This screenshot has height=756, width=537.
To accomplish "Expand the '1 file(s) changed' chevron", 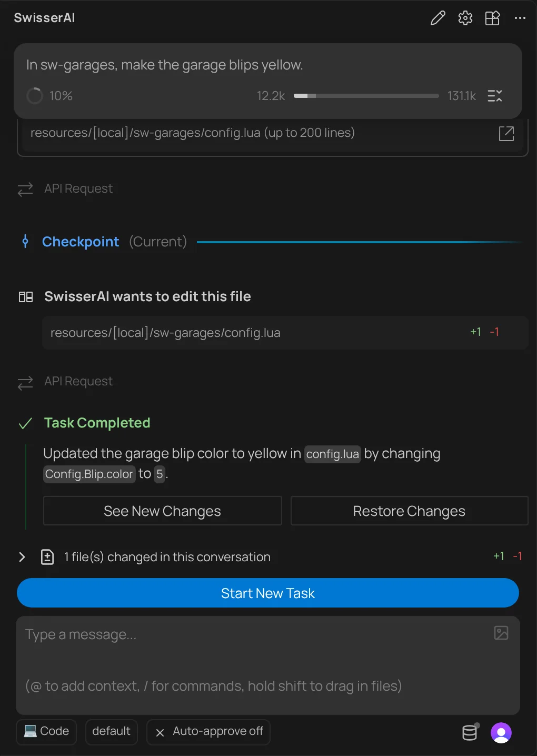I will click(22, 557).
